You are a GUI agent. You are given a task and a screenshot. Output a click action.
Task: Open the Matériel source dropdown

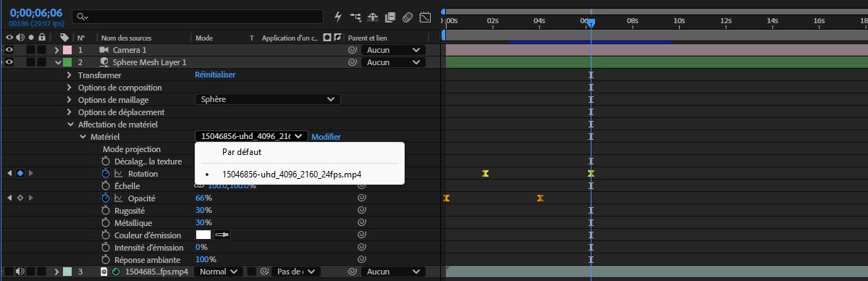pos(251,135)
